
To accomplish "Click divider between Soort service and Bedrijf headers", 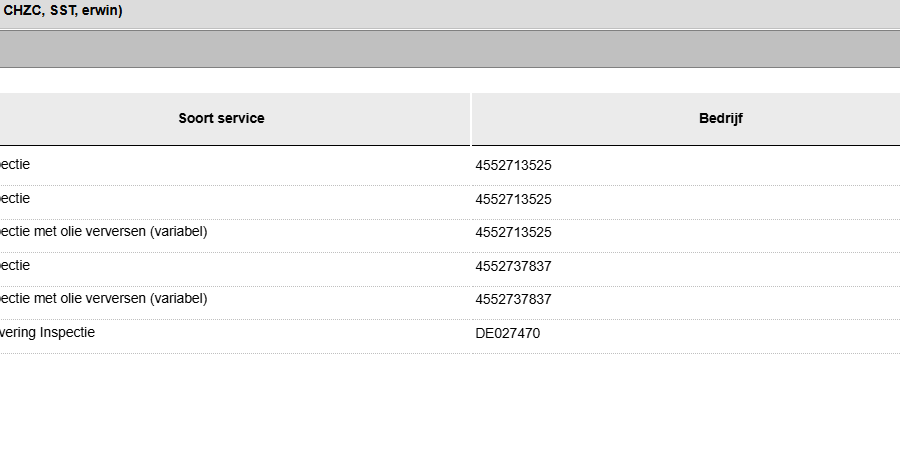I will [471, 118].
